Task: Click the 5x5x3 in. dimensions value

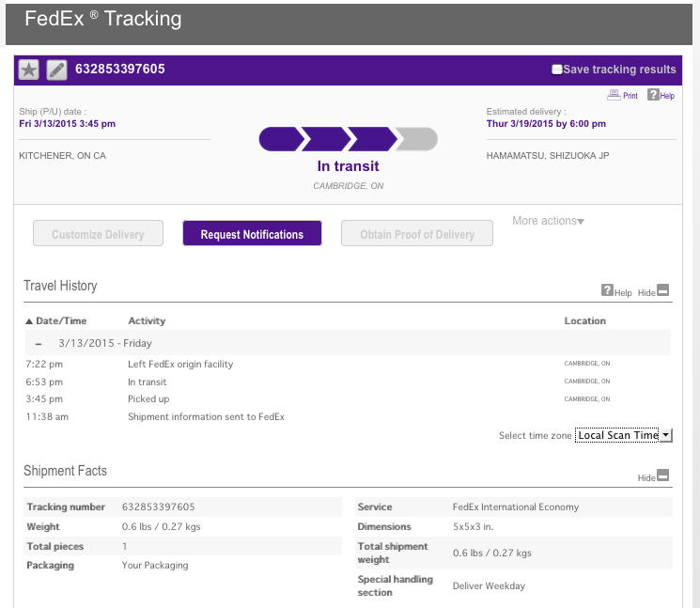Action: point(473,527)
